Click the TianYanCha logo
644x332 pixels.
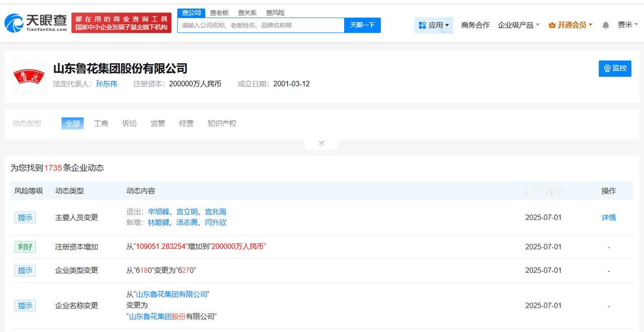(x=36, y=23)
